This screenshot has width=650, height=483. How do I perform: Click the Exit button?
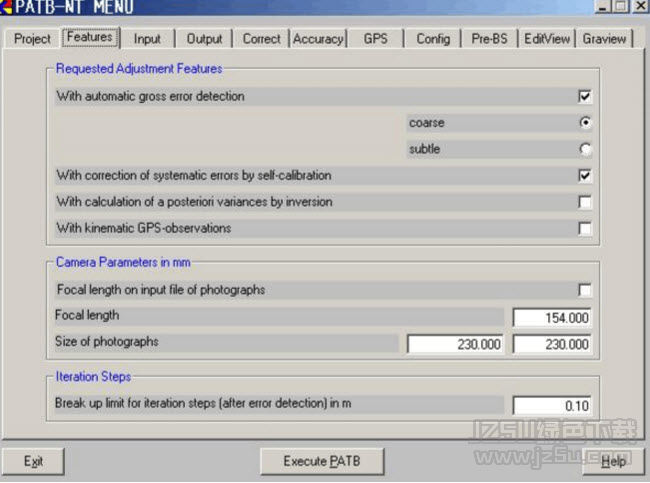click(x=33, y=461)
